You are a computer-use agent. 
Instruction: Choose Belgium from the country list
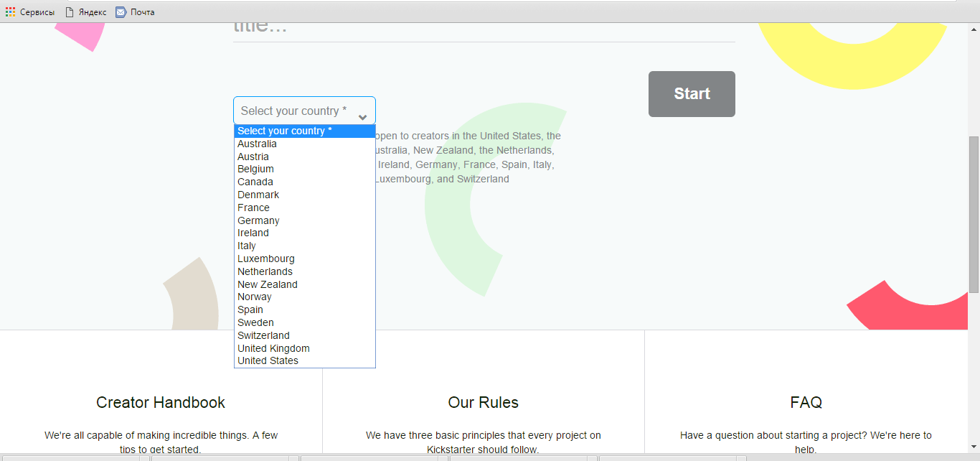coord(304,169)
